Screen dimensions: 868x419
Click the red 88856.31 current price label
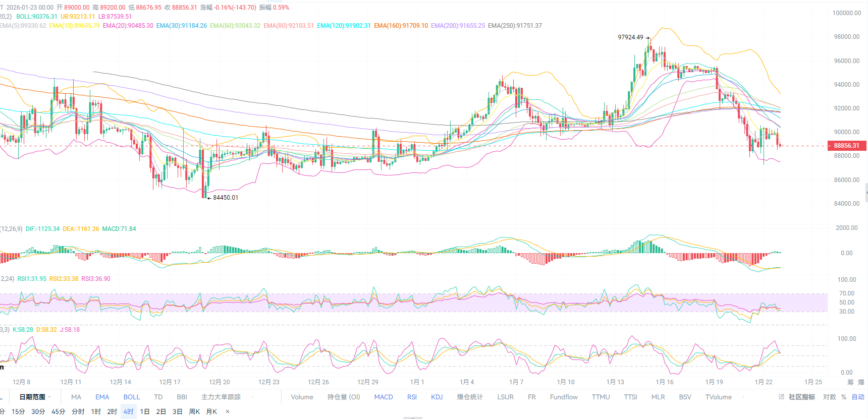pyautogui.click(x=846, y=146)
